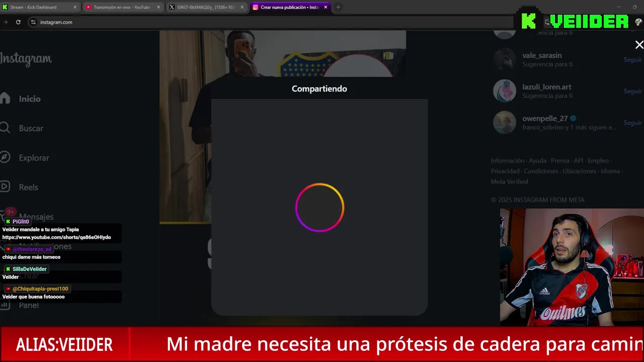Close the G9G7-0bXMAQi2y image tab
The width and height of the screenshot is (644, 362).
pyautogui.click(x=242, y=7)
